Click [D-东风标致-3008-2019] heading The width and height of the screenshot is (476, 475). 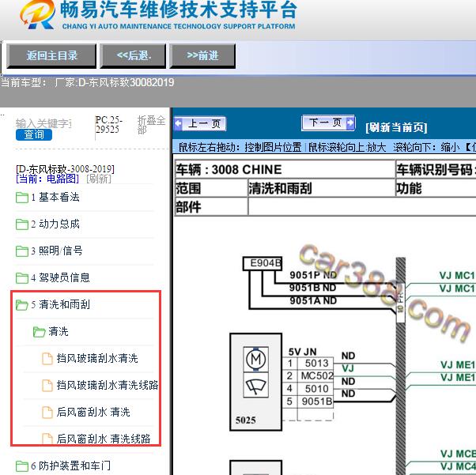point(65,169)
